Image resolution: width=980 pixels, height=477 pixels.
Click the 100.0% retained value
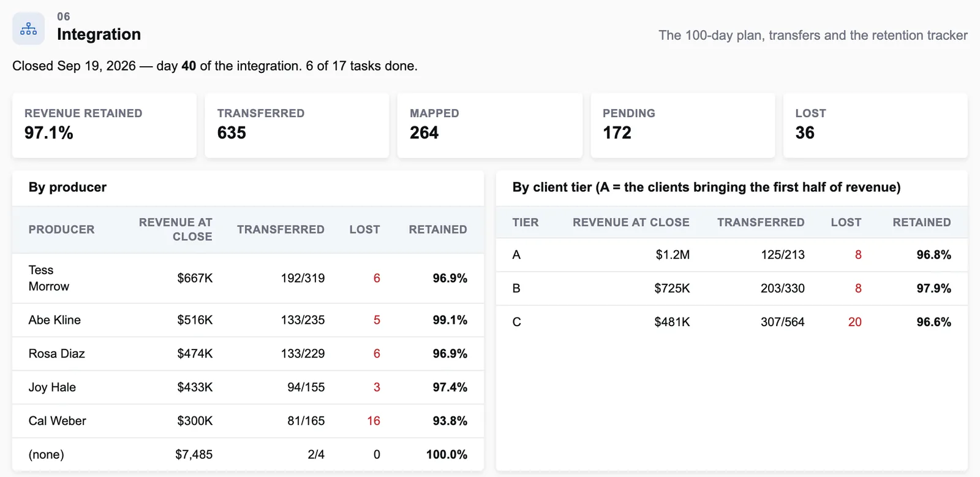click(x=447, y=454)
